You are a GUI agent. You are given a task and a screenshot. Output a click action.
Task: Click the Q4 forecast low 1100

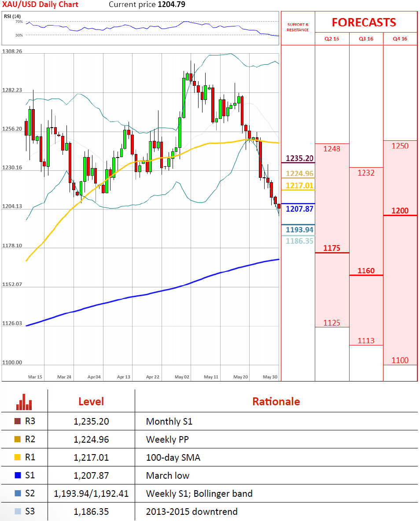pos(400,360)
